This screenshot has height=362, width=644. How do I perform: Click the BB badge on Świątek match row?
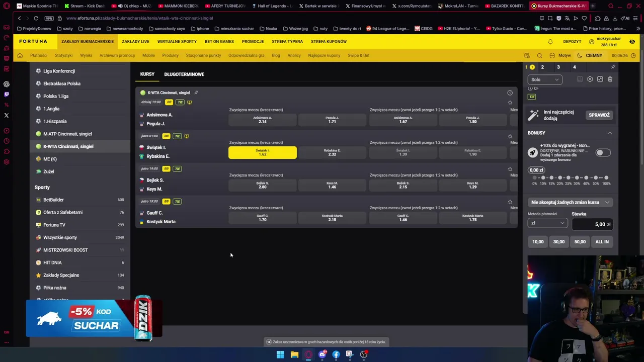coord(166,136)
